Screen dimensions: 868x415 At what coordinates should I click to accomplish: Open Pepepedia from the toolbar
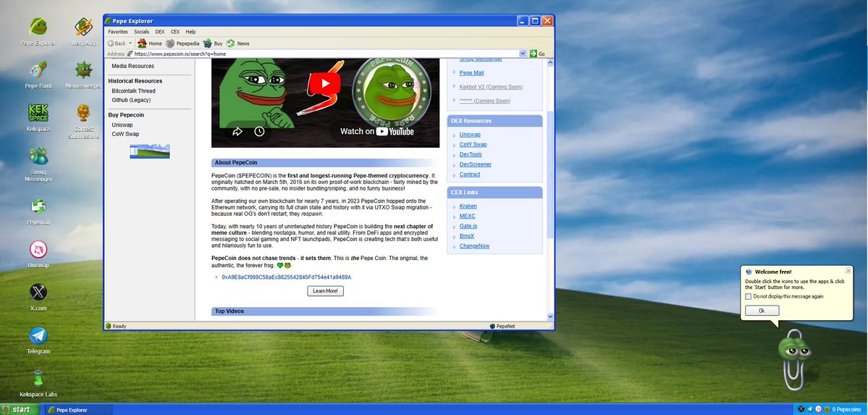click(182, 43)
